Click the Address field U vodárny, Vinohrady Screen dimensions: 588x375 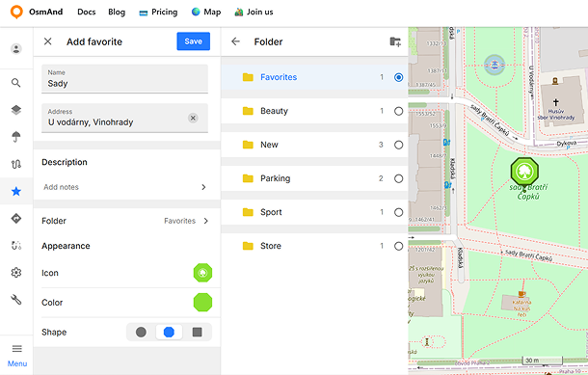click(x=124, y=118)
